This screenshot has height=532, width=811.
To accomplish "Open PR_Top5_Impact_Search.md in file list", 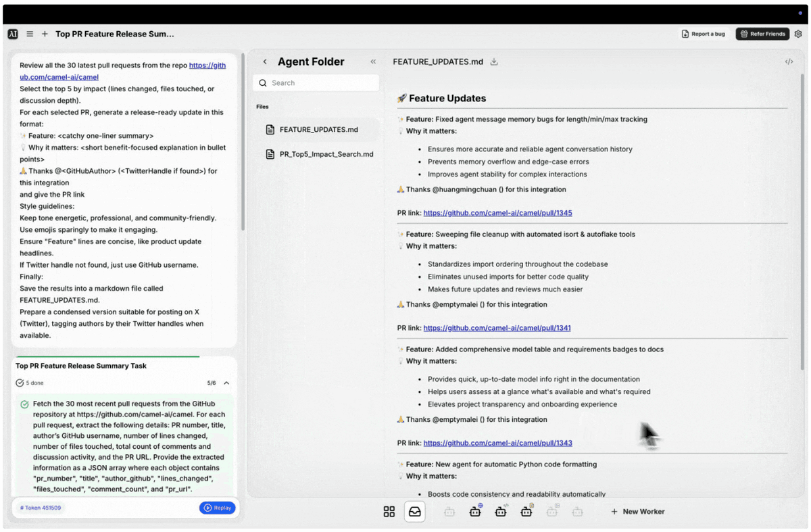I will pos(326,154).
